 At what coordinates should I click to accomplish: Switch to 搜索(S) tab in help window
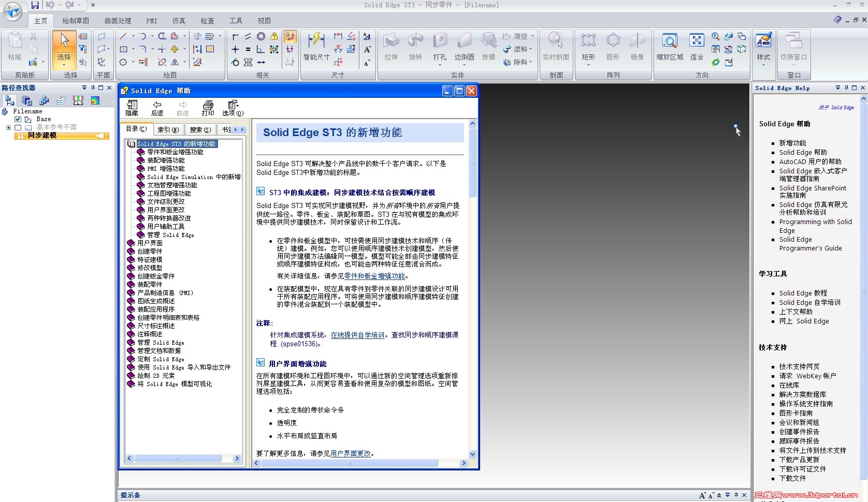(x=200, y=129)
